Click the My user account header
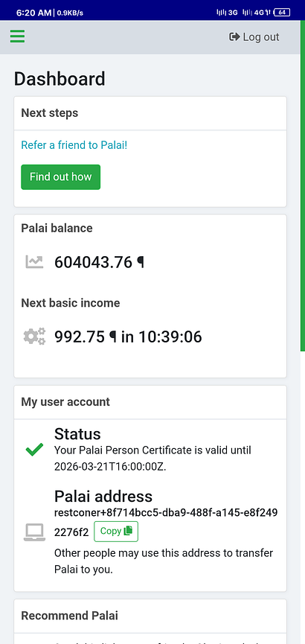This screenshot has width=305, height=644. click(x=150, y=402)
